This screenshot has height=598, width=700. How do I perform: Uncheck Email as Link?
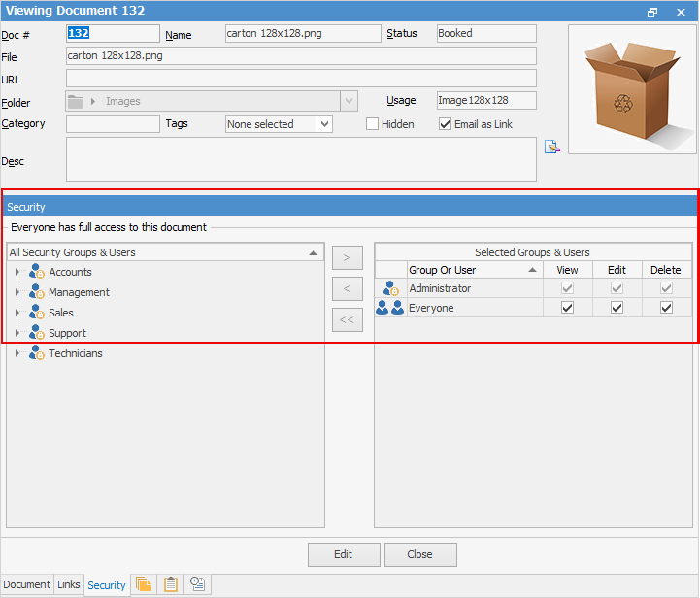(x=446, y=124)
